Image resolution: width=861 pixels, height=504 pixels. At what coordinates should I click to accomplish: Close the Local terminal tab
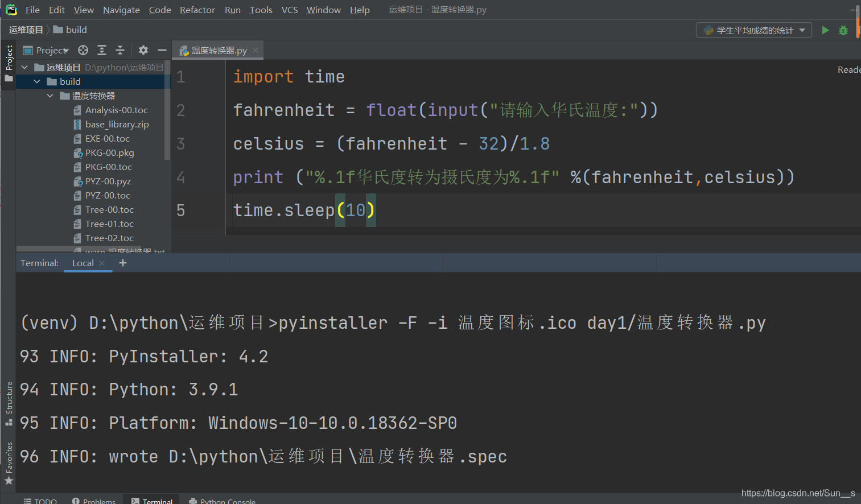point(102,263)
